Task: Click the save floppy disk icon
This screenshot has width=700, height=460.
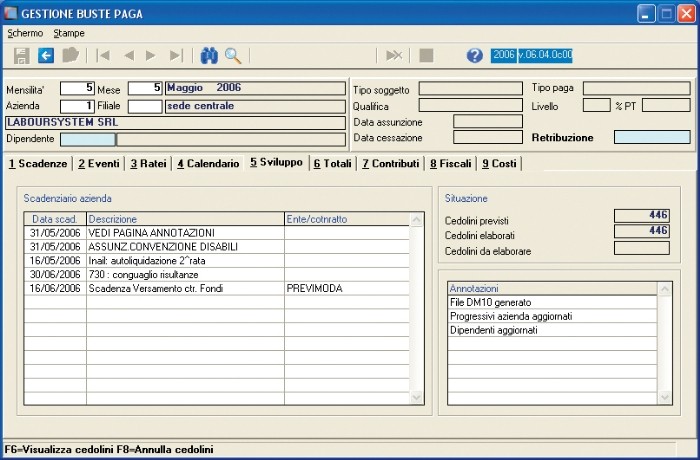Action: click(x=21, y=56)
